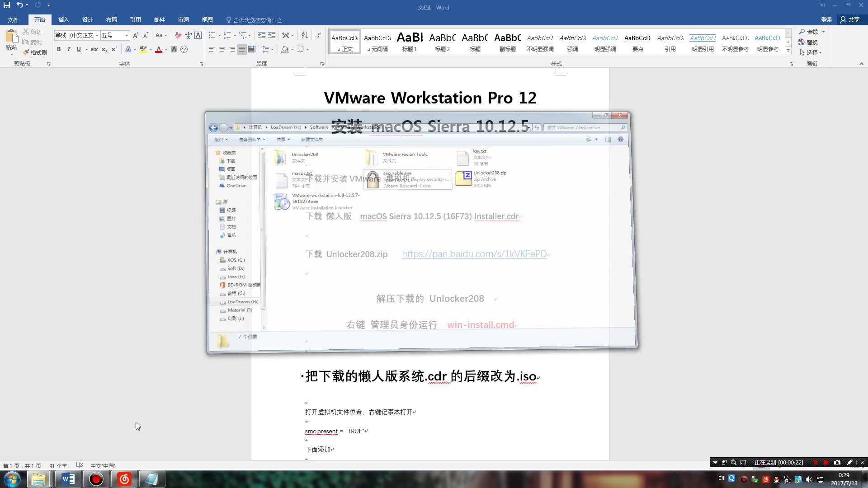Apply the 无间隔 (No Spacing) style
868x488 pixels.
(377, 42)
